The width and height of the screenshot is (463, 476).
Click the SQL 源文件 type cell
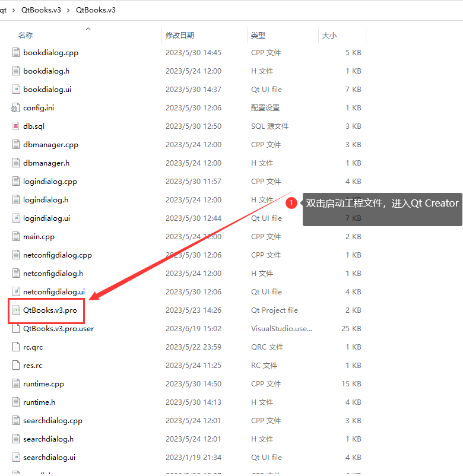point(269,126)
